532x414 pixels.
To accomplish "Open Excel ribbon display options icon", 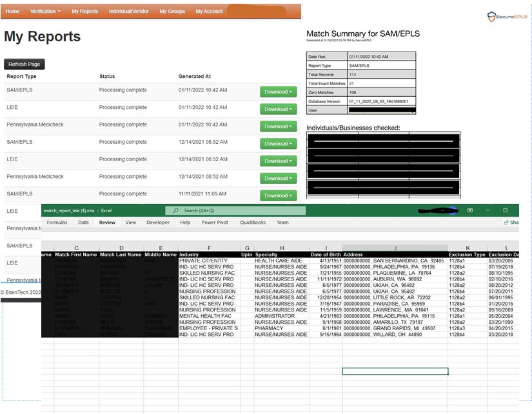I will 470,210.
